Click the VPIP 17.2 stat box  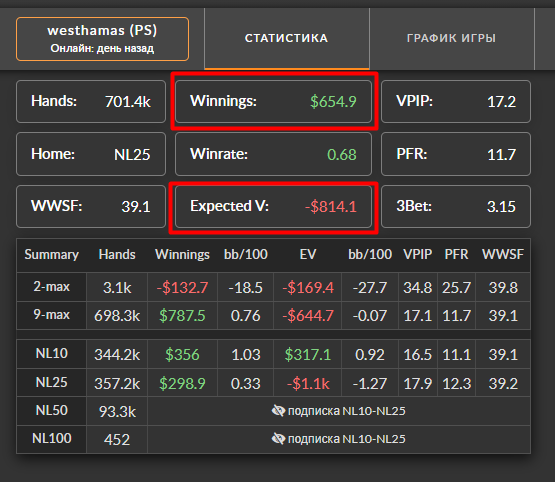tap(456, 102)
